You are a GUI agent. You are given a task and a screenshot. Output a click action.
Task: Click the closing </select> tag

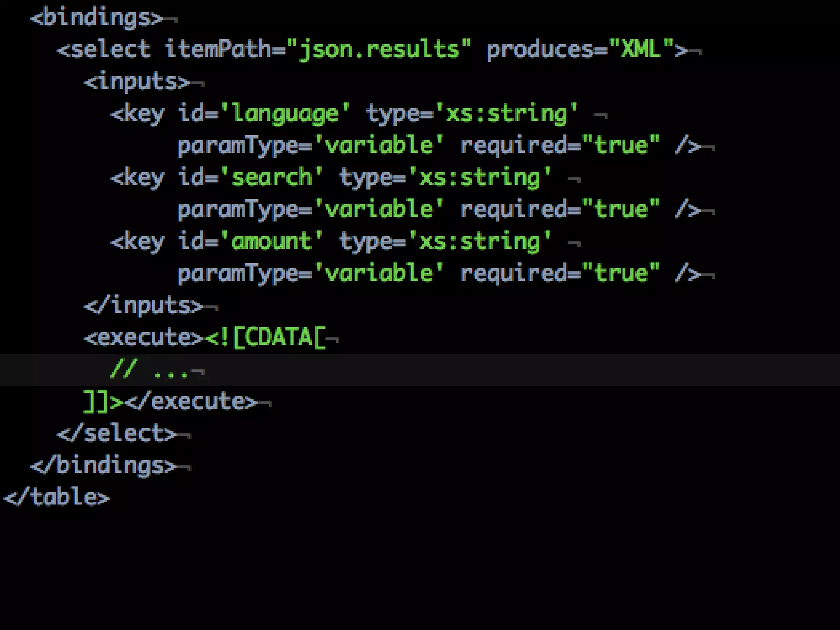coord(117,434)
